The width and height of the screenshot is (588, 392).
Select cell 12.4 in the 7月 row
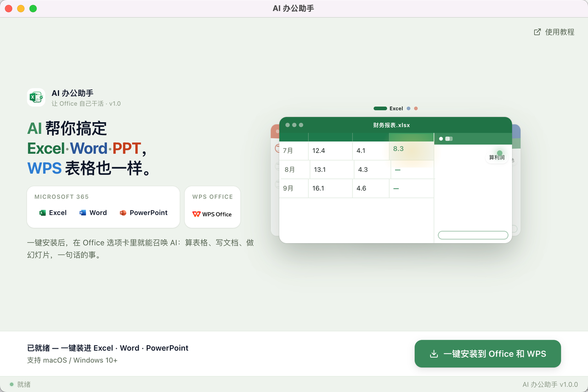point(330,151)
